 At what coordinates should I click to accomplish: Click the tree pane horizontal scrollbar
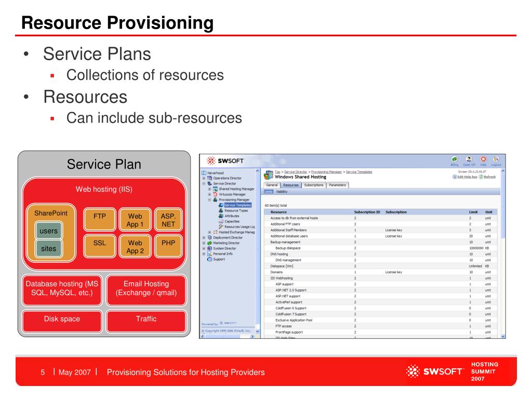point(228,336)
